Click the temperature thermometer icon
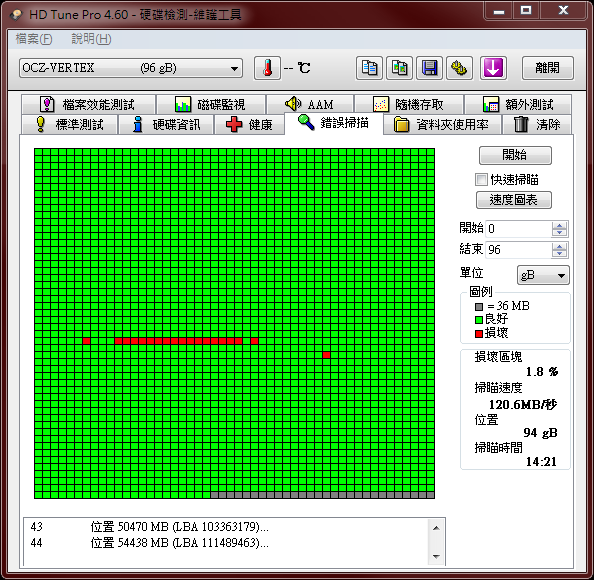594x580 pixels. point(267,68)
